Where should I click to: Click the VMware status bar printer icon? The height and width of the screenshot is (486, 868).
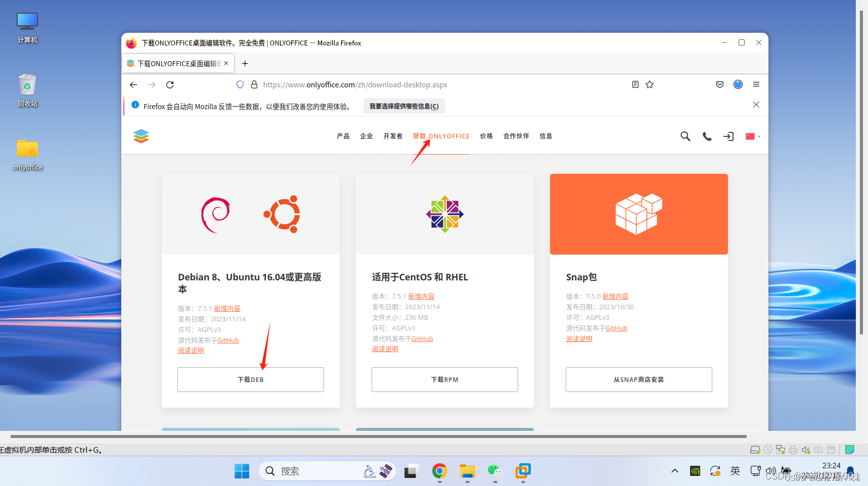tap(793, 450)
